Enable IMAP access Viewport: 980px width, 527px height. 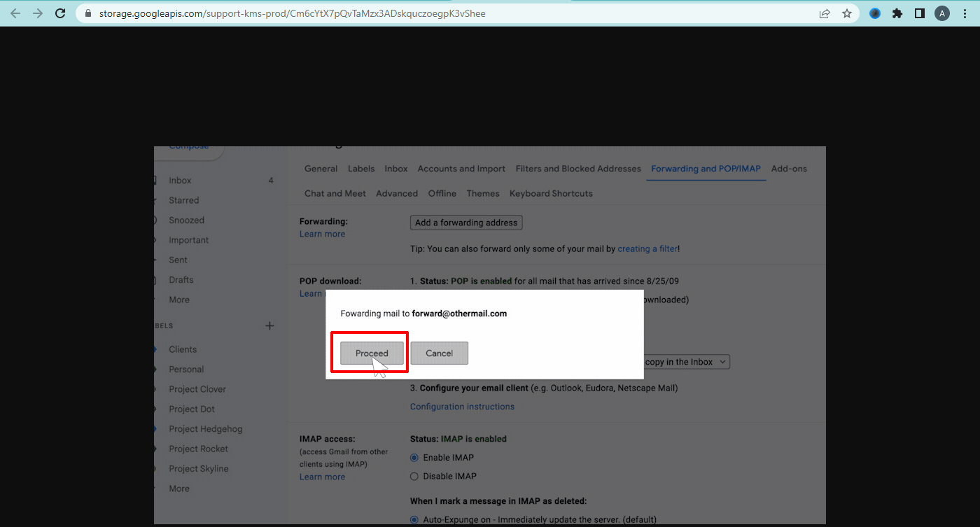point(414,457)
